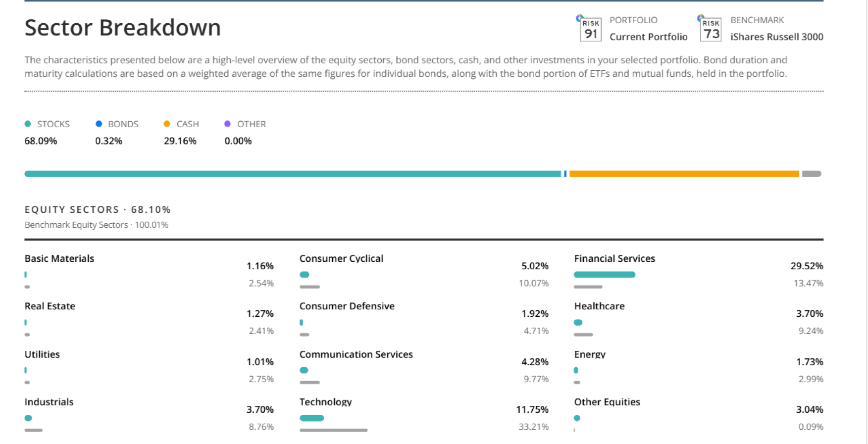868x444 pixels.
Task: Click the benchmark Risk 73 badge icon
Action: pos(711,30)
